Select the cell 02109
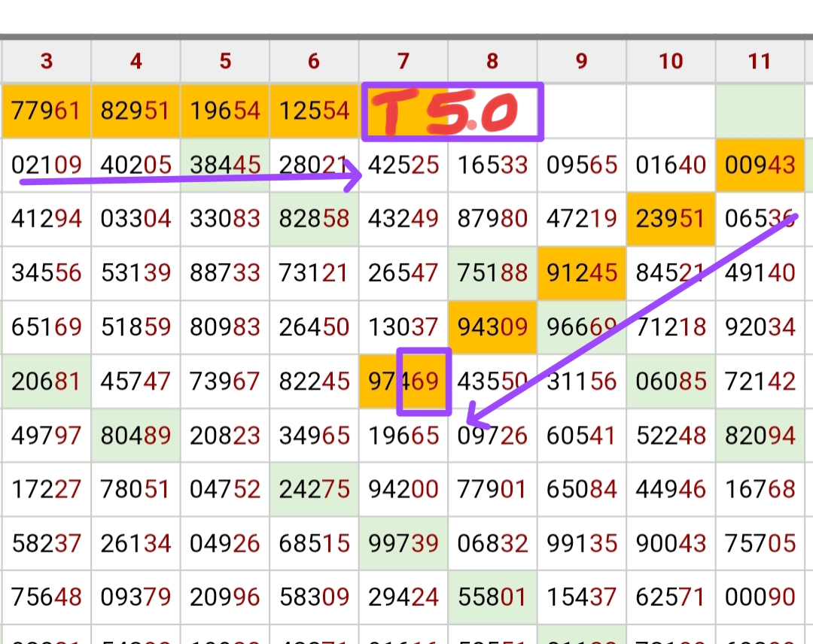Screen dimensions: 813x644 click(x=47, y=166)
